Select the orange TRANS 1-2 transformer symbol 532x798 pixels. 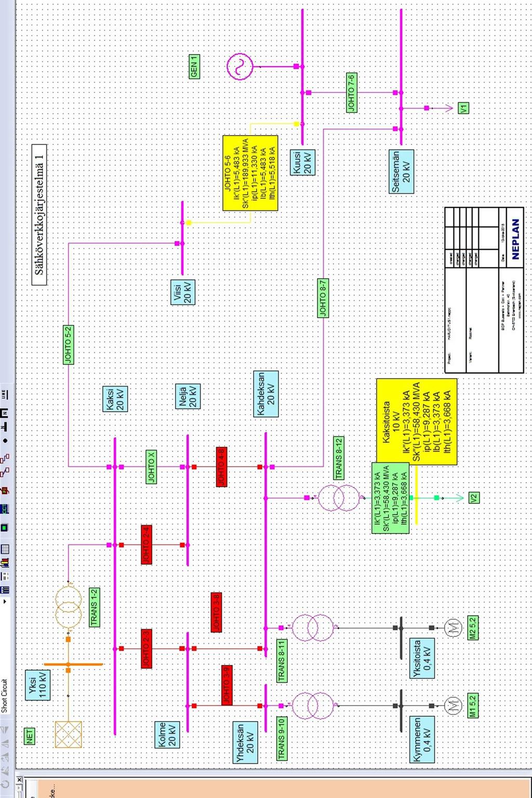coord(68,607)
